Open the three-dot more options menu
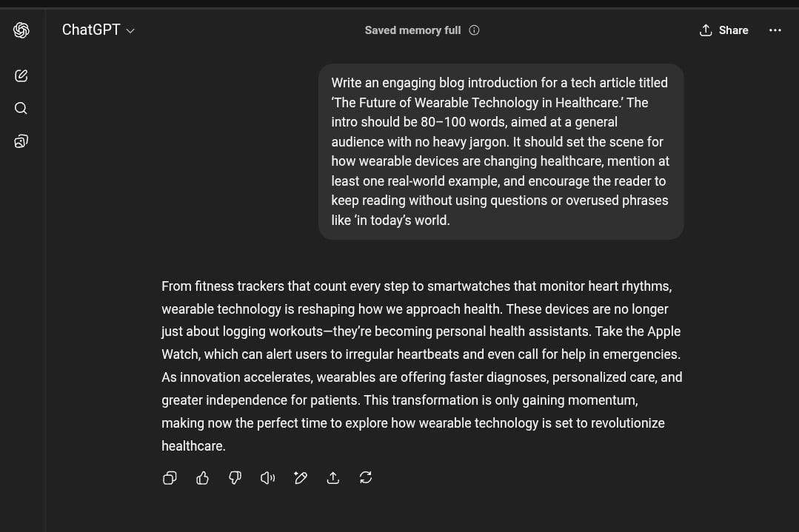 tap(775, 30)
